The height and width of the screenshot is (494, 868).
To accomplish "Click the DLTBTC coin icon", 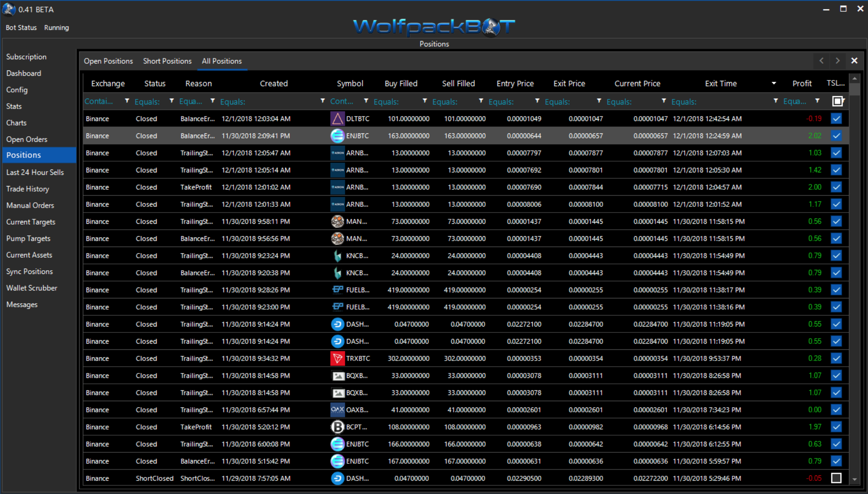I will point(337,119).
